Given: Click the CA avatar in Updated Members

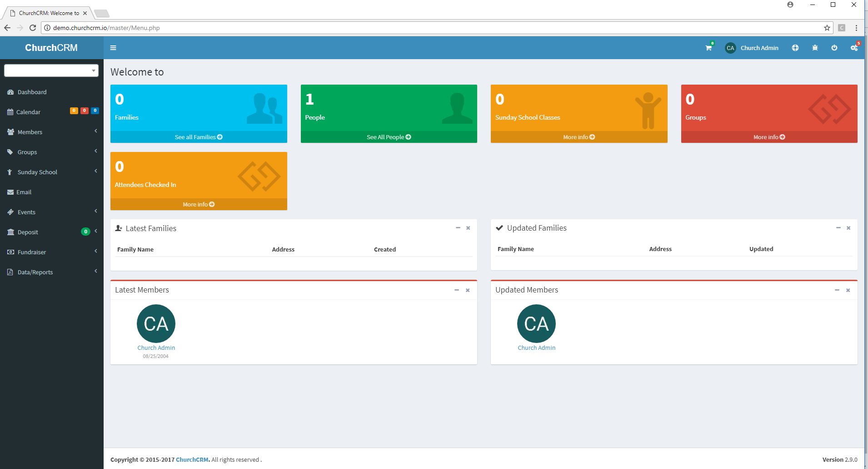Looking at the screenshot, I should (x=536, y=323).
